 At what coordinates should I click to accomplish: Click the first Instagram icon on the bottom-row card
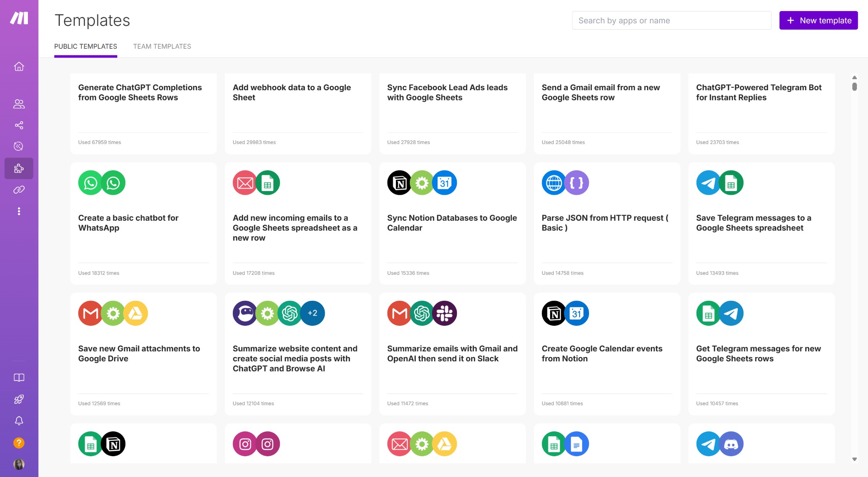pyautogui.click(x=245, y=444)
